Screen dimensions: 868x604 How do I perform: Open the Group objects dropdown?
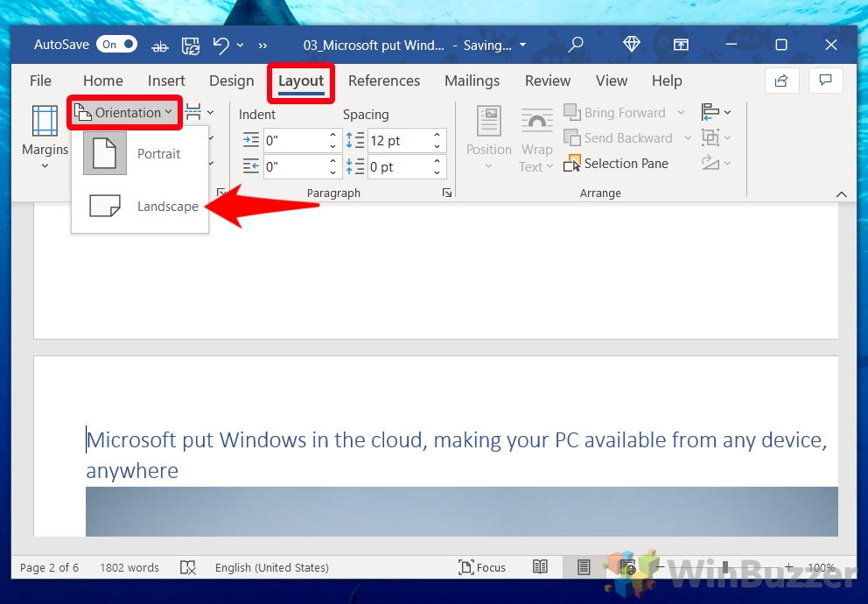(717, 137)
